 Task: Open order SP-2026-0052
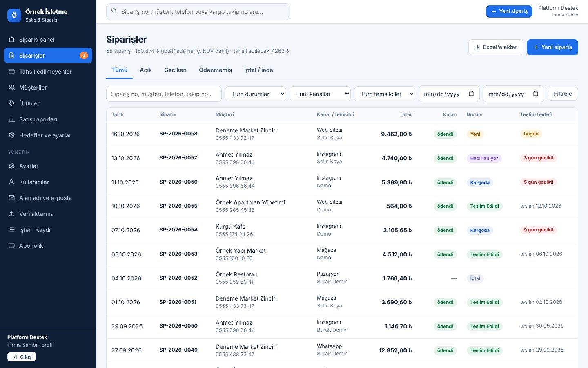pos(178,278)
